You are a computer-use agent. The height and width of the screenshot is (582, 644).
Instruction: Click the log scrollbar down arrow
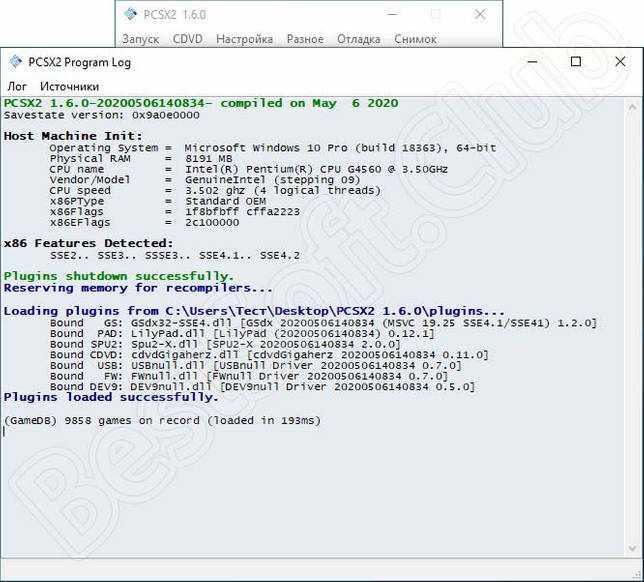[x=632, y=549]
